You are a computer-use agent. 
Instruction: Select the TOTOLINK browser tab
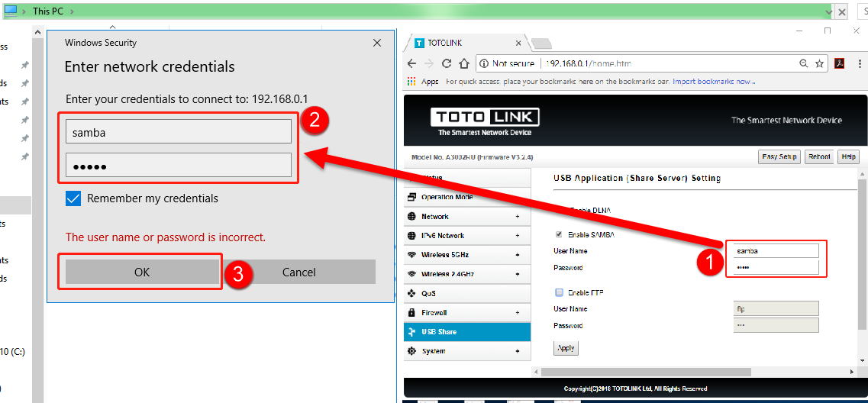[x=466, y=43]
